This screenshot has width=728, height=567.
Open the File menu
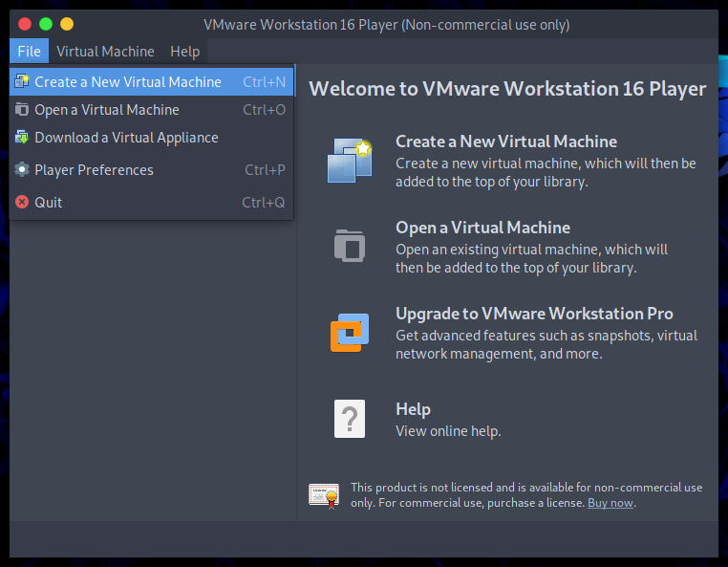30,51
